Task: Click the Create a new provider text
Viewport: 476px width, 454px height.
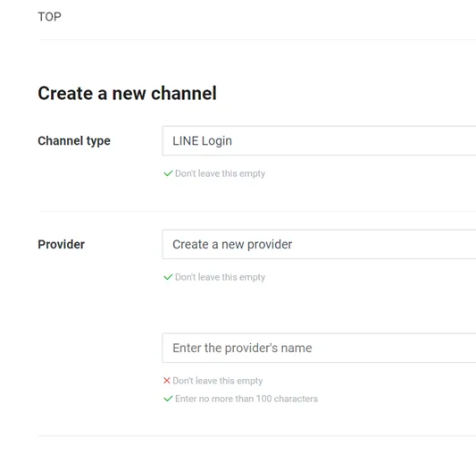Action: [232, 244]
